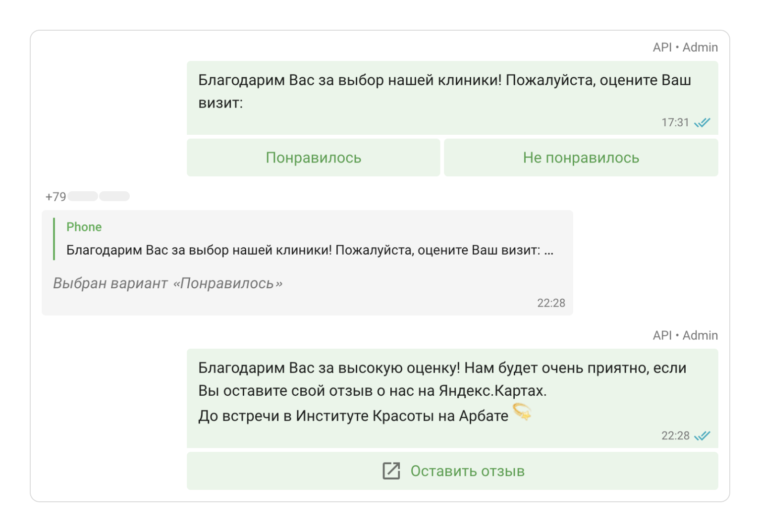Screen dimensions: 760x532
Task: Click the green quote bar in the Phone reply
Action: point(54,239)
